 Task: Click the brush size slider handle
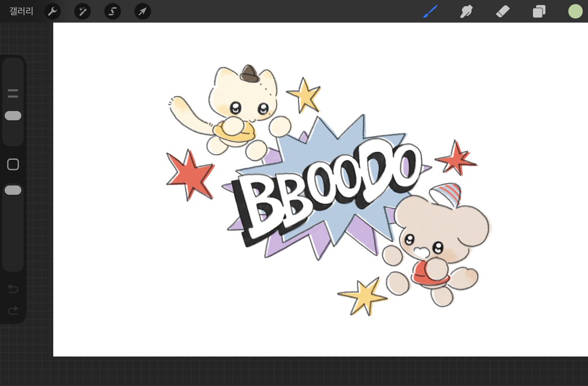pos(13,116)
